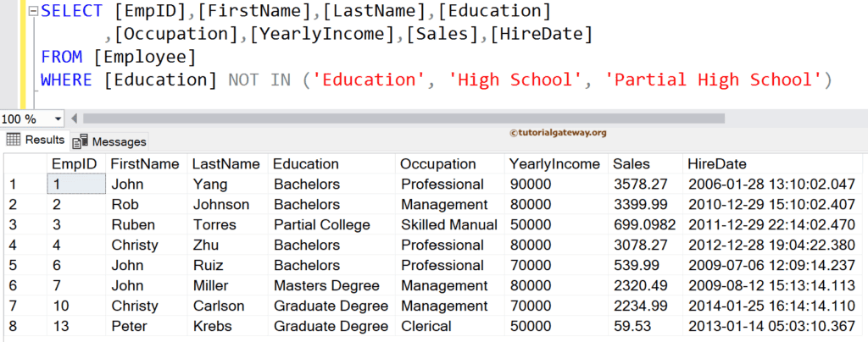Screen dimensions: 868x342
Task: Click the 90000 yearly income cell
Action: point(556,184)
